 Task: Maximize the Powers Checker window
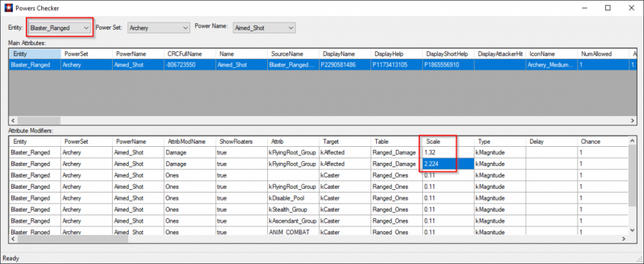[607, 8]
